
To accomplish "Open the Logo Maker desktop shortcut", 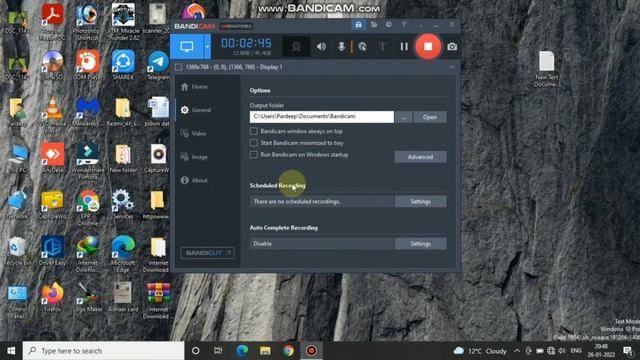I will pos(87,297).
